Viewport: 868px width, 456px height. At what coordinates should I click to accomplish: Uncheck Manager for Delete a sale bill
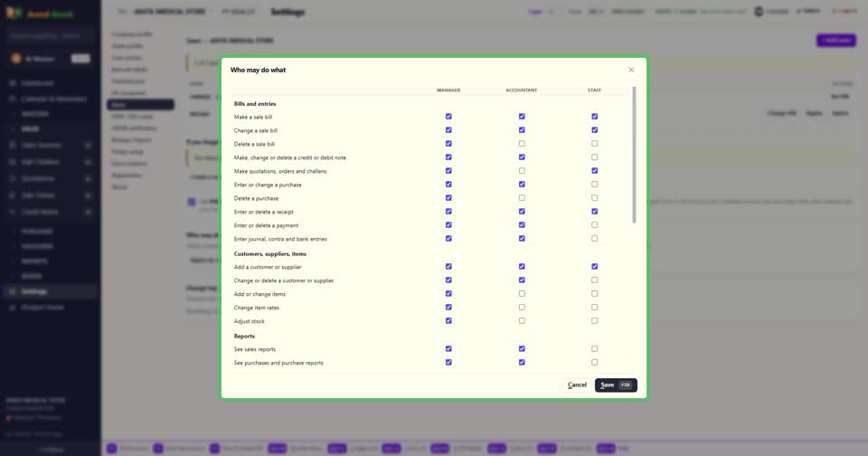pos(448,144)
